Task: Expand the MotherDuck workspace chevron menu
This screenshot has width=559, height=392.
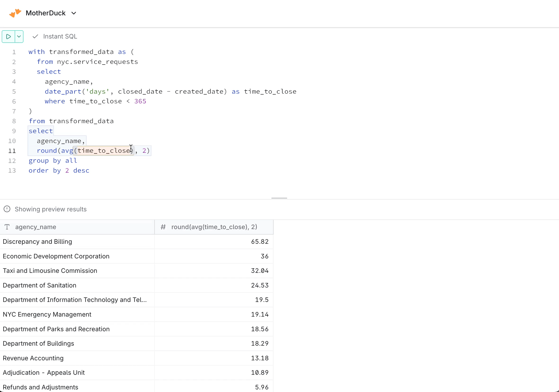Action: [74, 13]
